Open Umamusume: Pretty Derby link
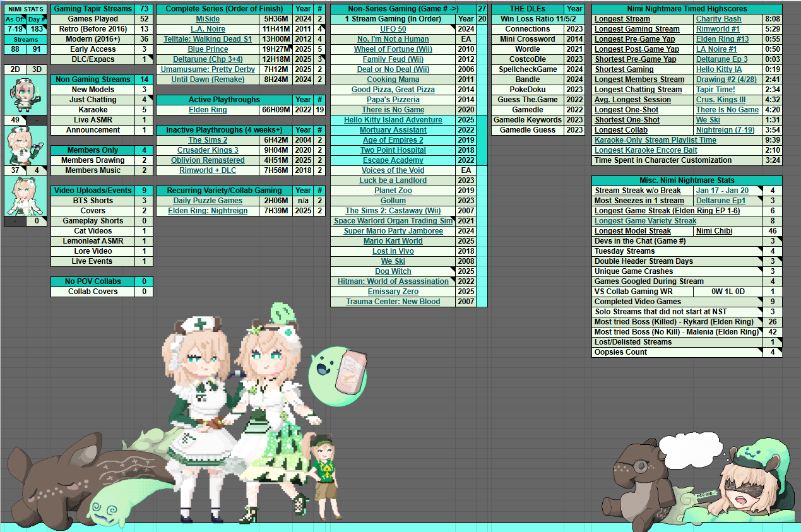The image size is (801, 532). tap(208, 69)
